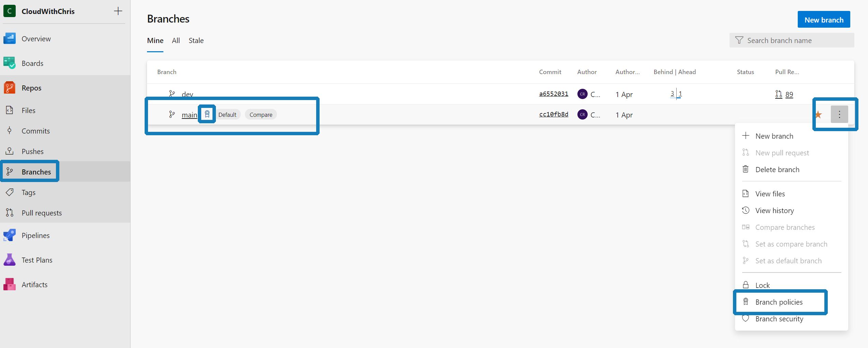Click the pull requests icon showing 89
This screenshot has width=868, height=348.
coord(784,94)
